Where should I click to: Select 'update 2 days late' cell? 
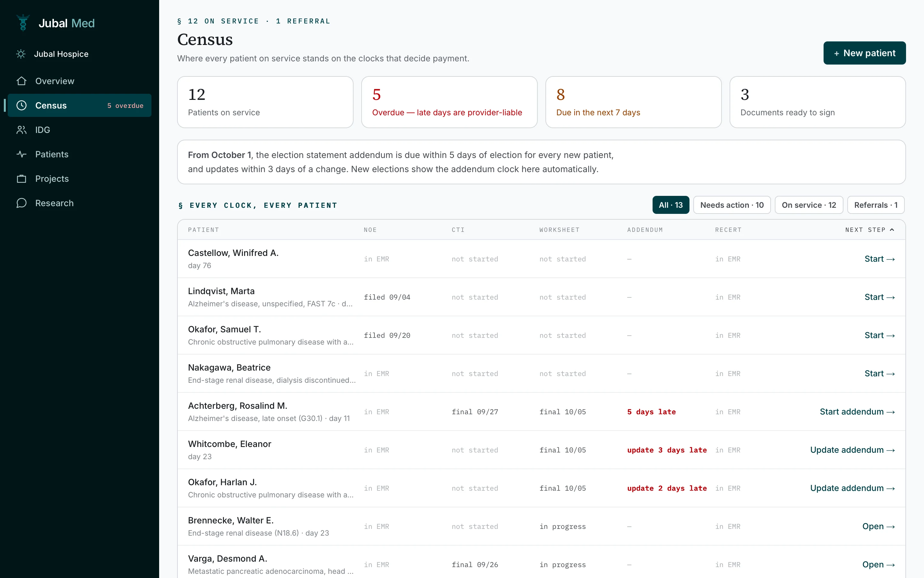point(667,488)
